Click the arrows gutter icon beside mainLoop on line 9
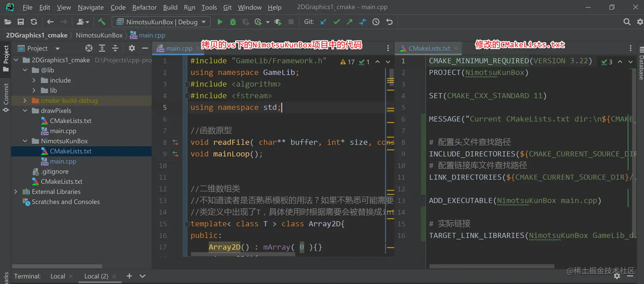644x284 pixels. [175, 154]
